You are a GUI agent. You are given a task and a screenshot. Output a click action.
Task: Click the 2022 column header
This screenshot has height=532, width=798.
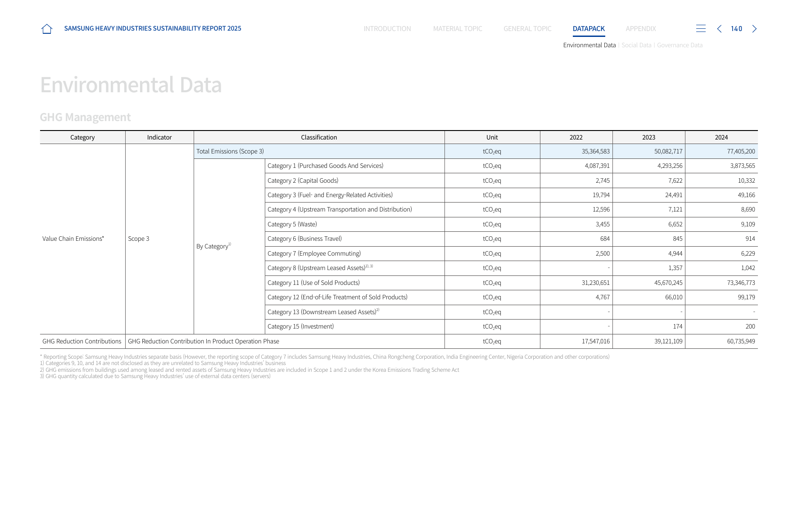point(576,137)
